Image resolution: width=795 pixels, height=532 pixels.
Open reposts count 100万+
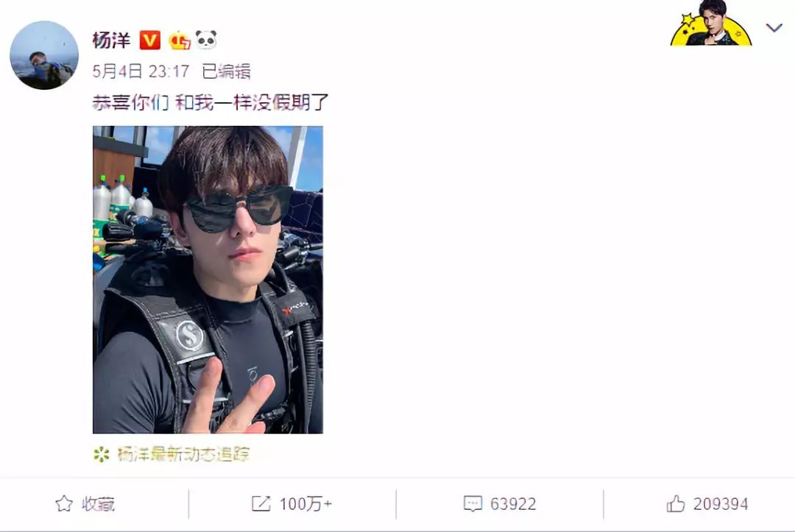[x=305, y=504]
